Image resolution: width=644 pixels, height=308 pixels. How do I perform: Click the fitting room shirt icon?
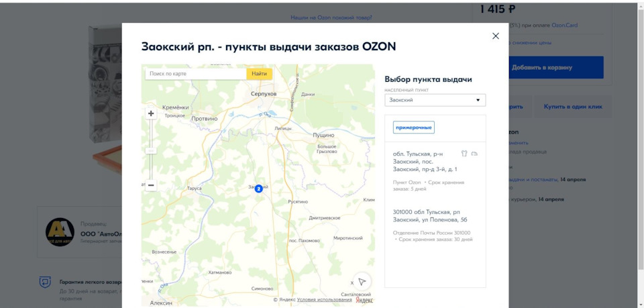pos(464,154)
